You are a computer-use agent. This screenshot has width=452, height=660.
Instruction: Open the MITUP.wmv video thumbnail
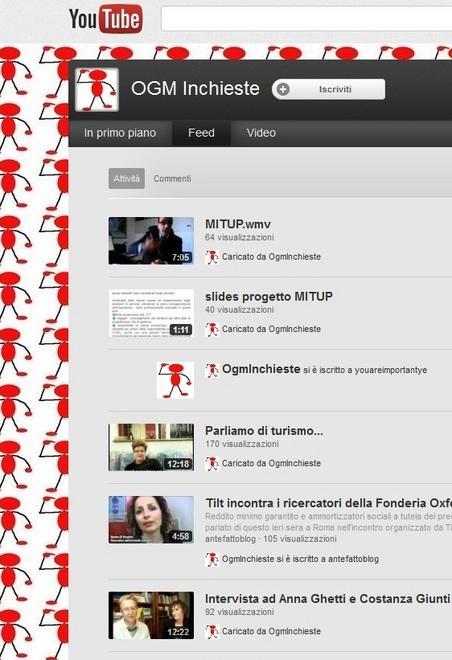click(151, 241)
